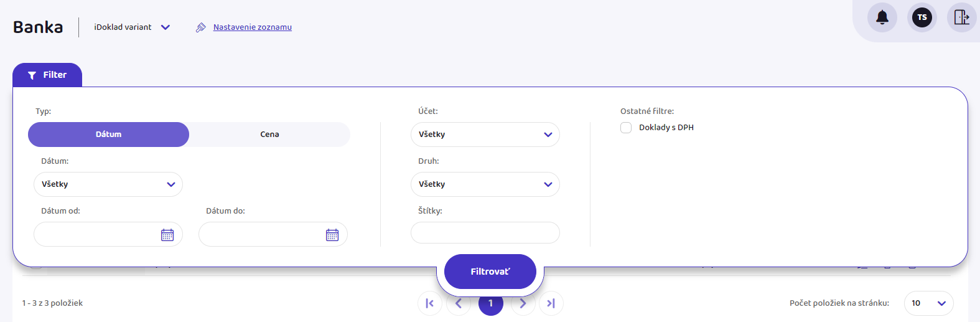
Task: Collapse the Filter tab
Action: click(x=47, y=75)
